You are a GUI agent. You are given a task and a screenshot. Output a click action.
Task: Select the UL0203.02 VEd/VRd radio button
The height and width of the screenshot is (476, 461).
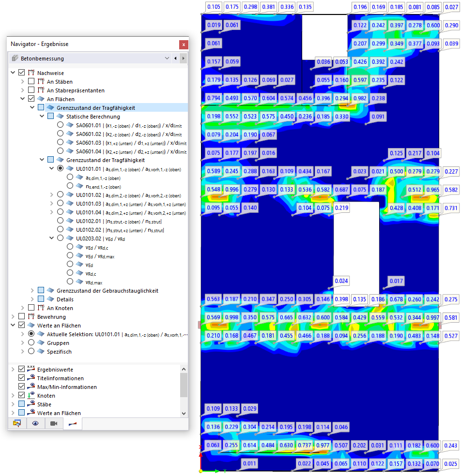tap(60, 238)
